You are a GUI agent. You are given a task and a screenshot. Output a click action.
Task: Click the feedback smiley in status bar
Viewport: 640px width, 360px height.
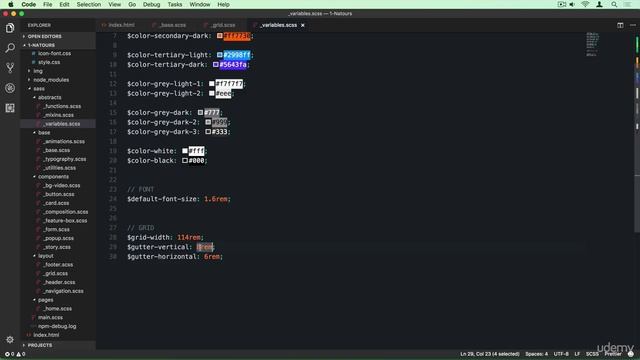[x=631, y=354]
